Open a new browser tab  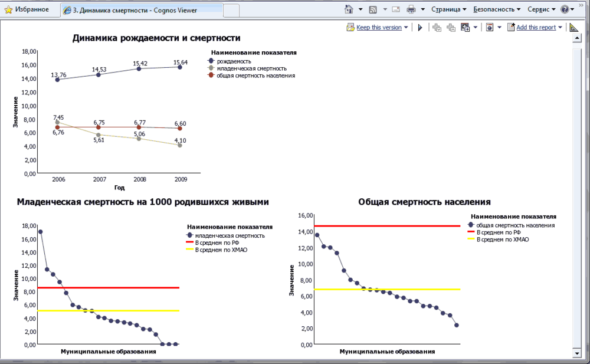(x=231, y=11)
